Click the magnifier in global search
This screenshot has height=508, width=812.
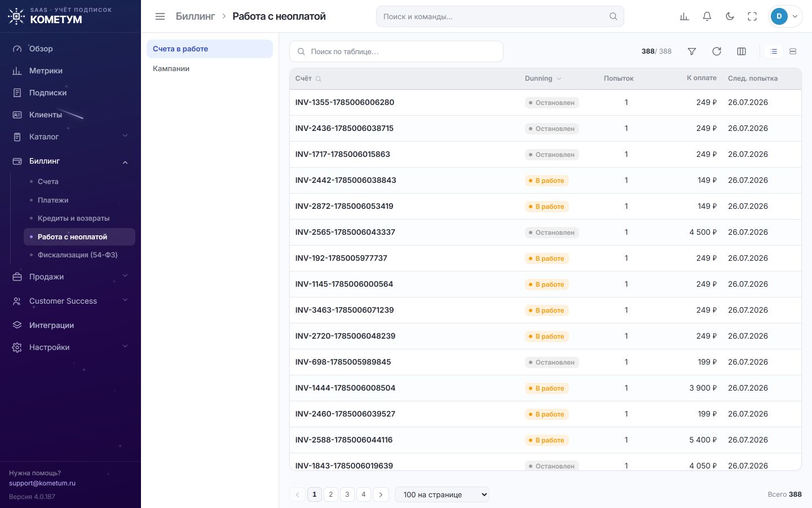click(613, 16)
